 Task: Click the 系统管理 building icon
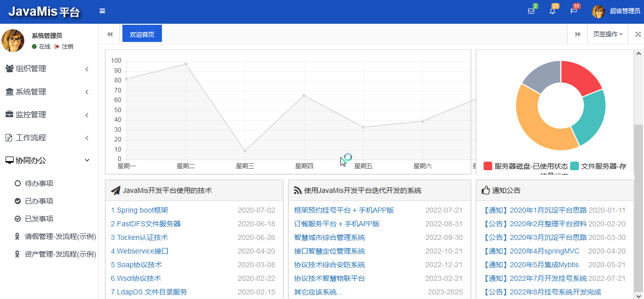pos(10,91)
